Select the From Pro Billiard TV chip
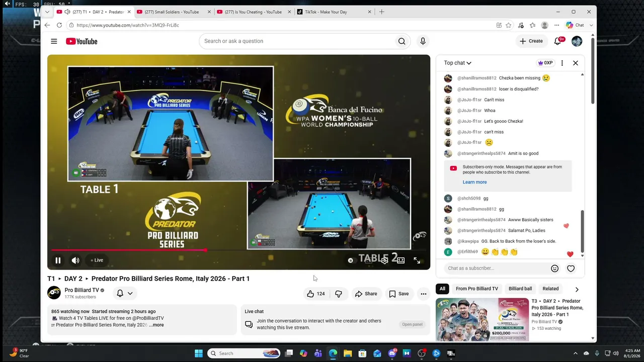This screenshot has width=644, height=362. [477, 289]
